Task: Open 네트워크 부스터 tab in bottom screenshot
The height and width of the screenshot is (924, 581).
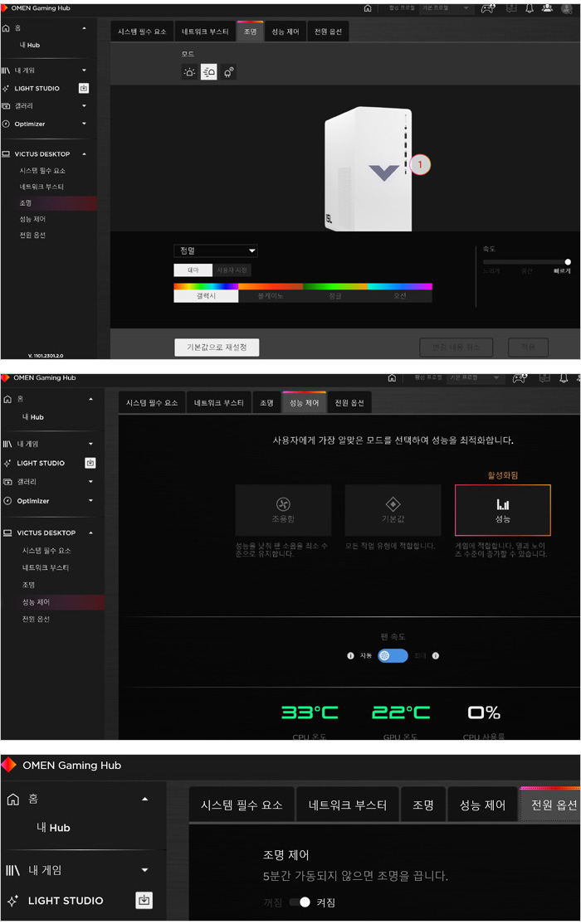Action: pos(348,805)
